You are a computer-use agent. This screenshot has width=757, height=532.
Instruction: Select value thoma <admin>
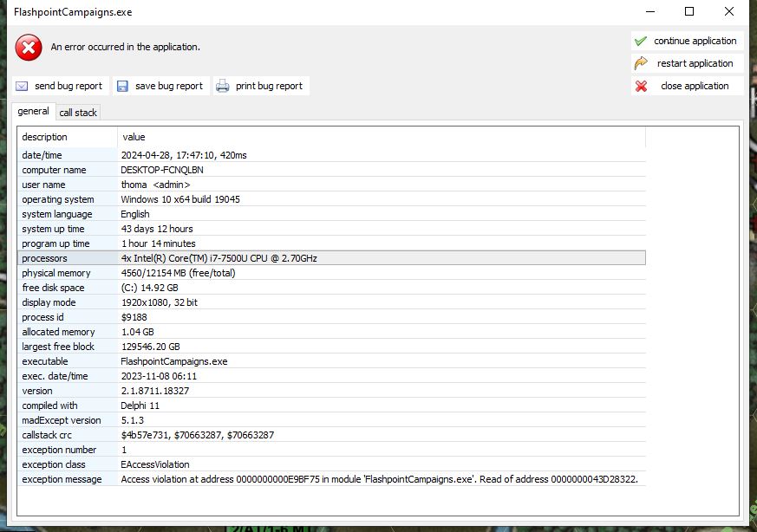pyautogui.click(x=155, y=185)
